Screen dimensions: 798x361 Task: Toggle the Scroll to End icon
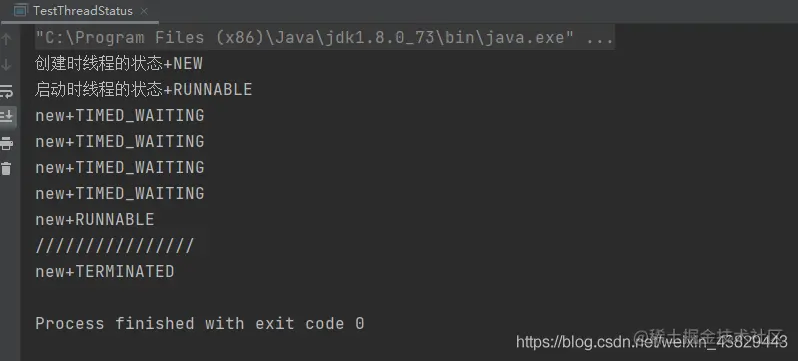pyautogui.click(x=6, y=117)
